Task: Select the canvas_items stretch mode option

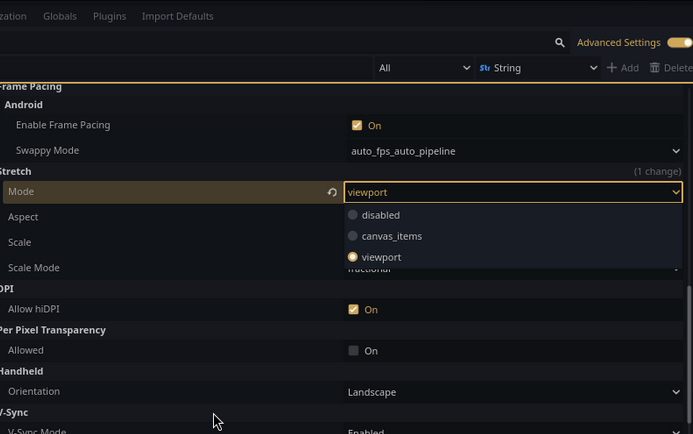Action: coord(391,236)
